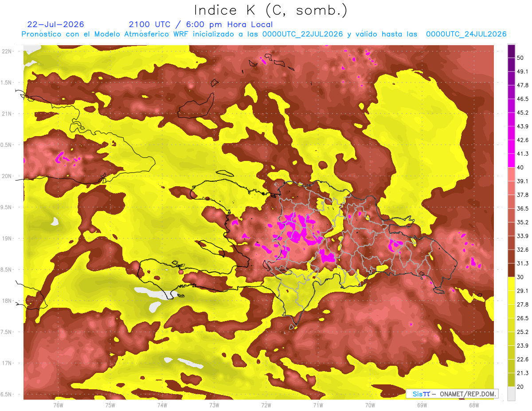Click the colorbar value '37.8'
Viewport: 532px width, 411px height.
pyautogui.click(x=522, y=195)
